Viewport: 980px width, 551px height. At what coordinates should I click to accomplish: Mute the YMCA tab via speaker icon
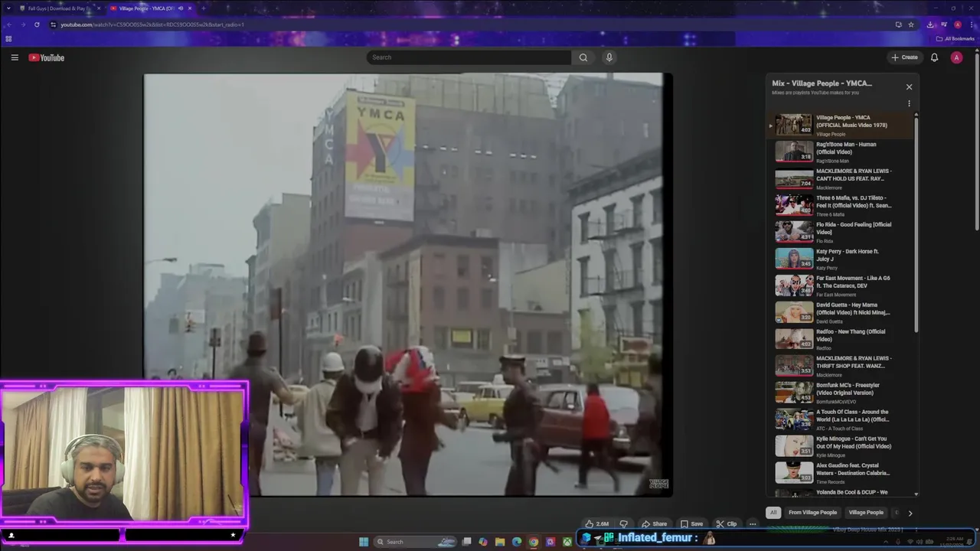coord(181,8)
